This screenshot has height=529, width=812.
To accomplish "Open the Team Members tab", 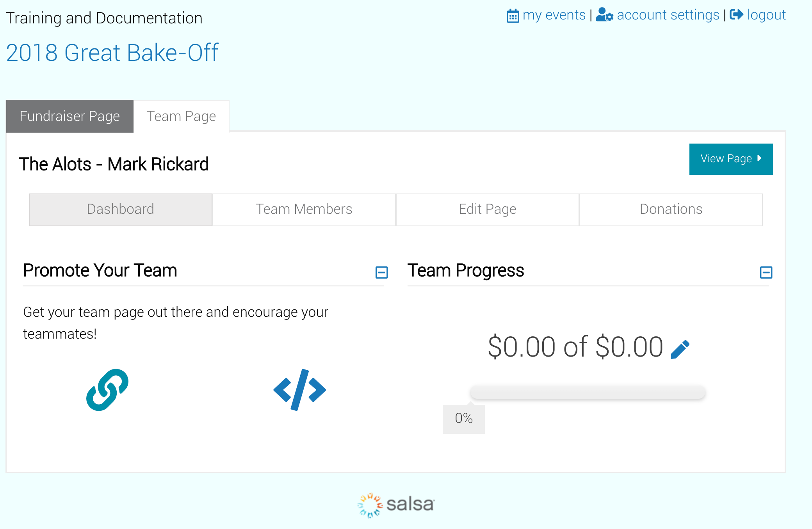I will click(304, 209).
